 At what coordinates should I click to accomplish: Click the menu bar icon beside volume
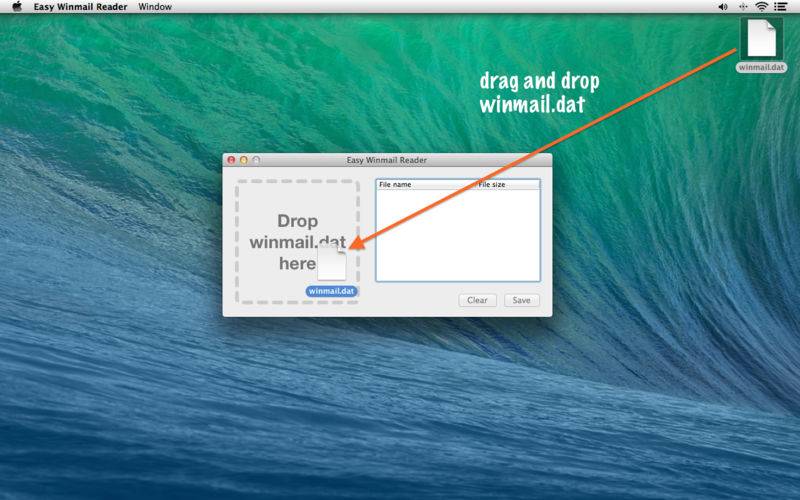(743, 7)
